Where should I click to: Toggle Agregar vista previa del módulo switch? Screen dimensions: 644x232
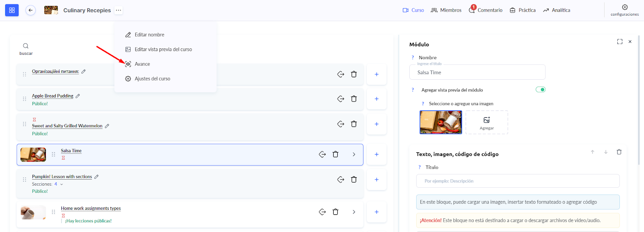point(540,89)
